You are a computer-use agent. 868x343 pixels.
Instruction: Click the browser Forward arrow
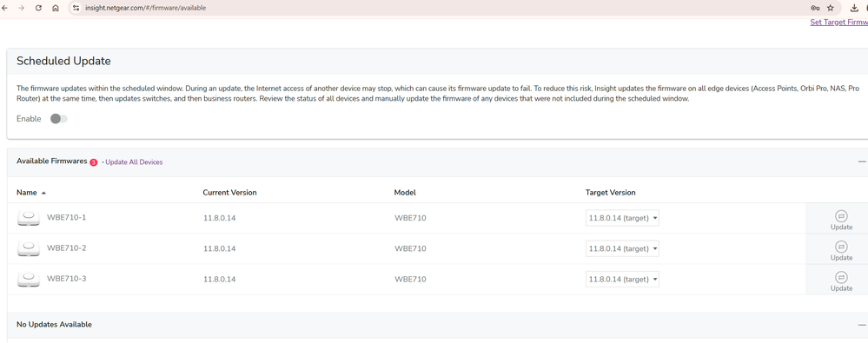[21, 9]
